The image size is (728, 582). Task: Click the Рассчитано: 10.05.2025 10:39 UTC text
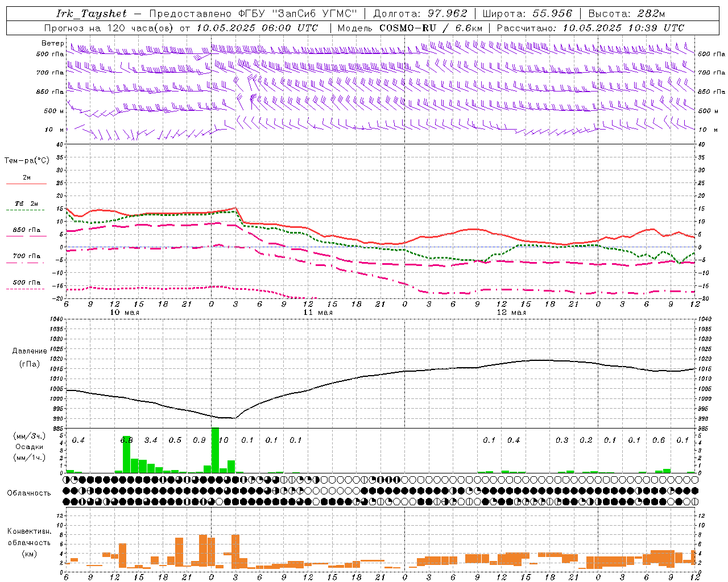tap(590, 28)
